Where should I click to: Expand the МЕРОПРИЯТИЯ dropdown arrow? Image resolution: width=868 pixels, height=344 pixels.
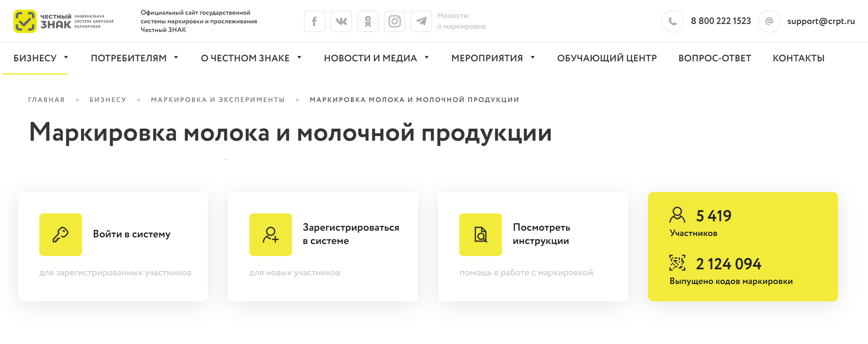(x=532, y=57)
